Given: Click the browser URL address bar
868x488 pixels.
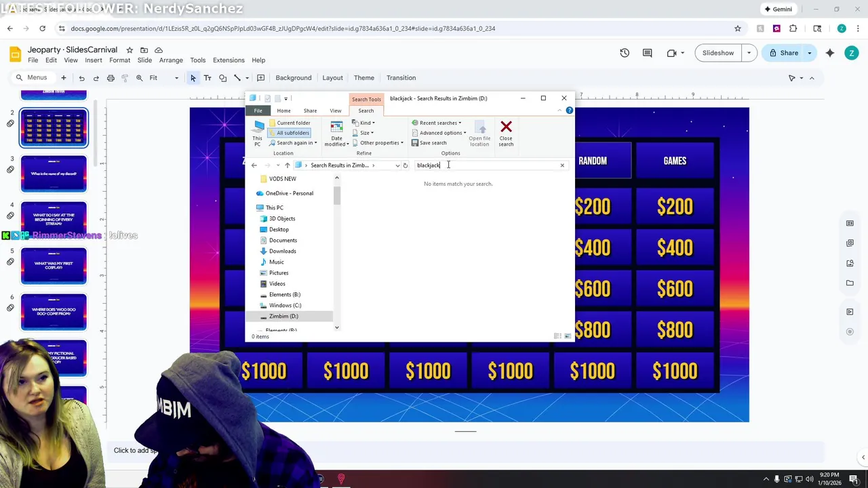Looking at the screenshot, I should (393, 28).
